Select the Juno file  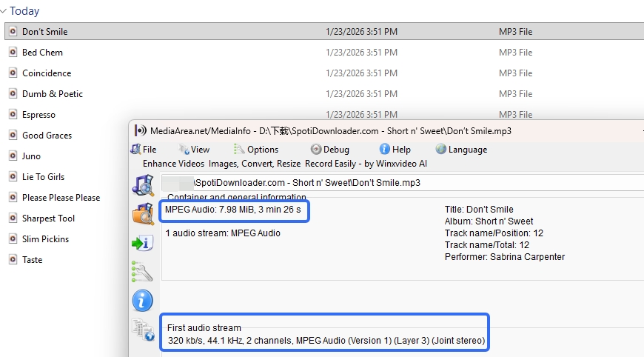click(x=31, y=156)
